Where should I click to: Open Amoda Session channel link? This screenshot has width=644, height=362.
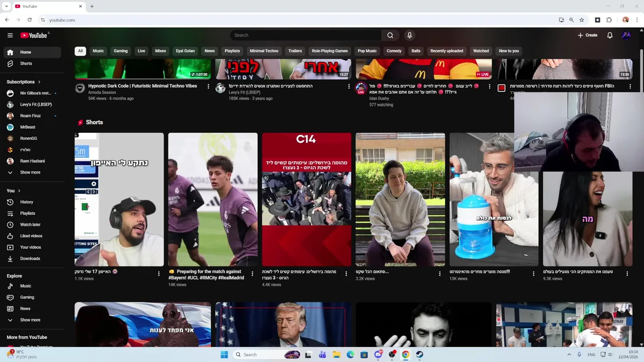click(102, 93)
